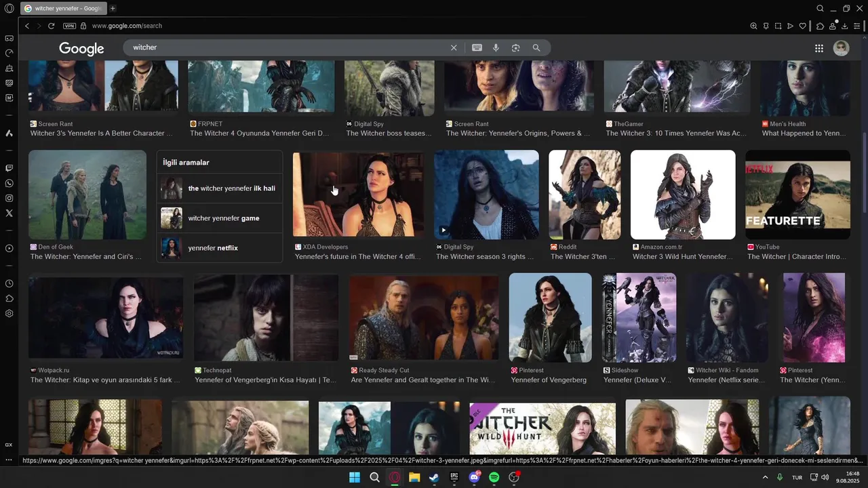Add page to bookmarks heart
This screenshot has width=868, height=488.
[x=803, y=26]
